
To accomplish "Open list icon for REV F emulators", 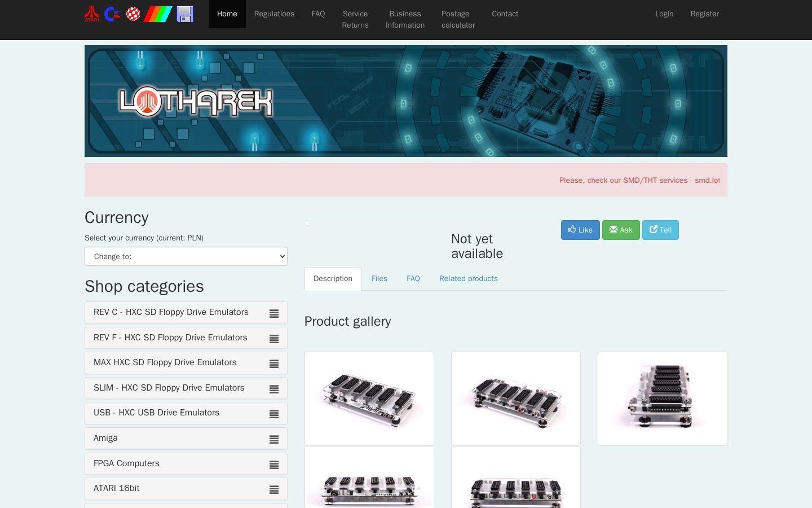I will click(x=274, y=339).
